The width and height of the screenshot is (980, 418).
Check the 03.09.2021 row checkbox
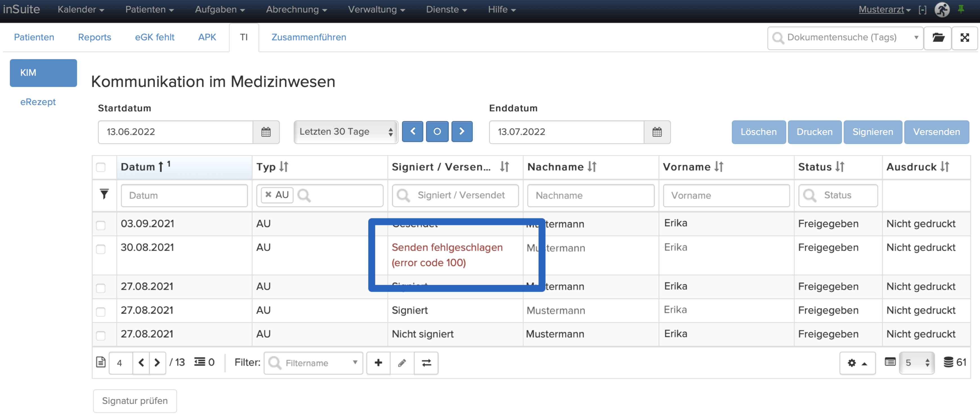pyautogui.click(x=101, y=225)
